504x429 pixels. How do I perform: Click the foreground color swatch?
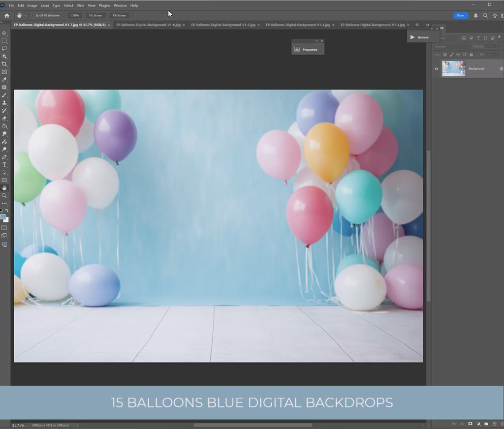tap(3, 216)
